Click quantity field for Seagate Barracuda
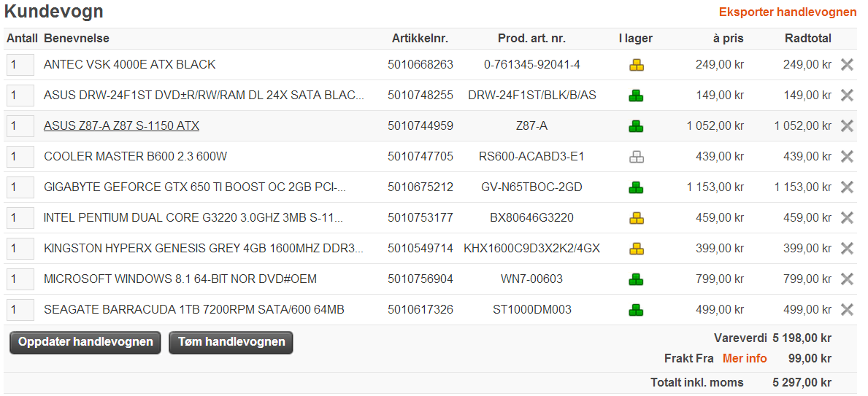This screenshot has width=868, height=396. tap(20, 310)
